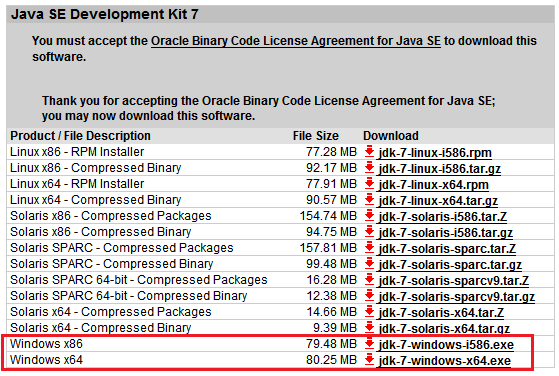Click download arrow icon for jdk-7-solaris-sparcv9.tar.Z
Image resolution: width=559 pixels, height=376 pixels.
(369, 280)
